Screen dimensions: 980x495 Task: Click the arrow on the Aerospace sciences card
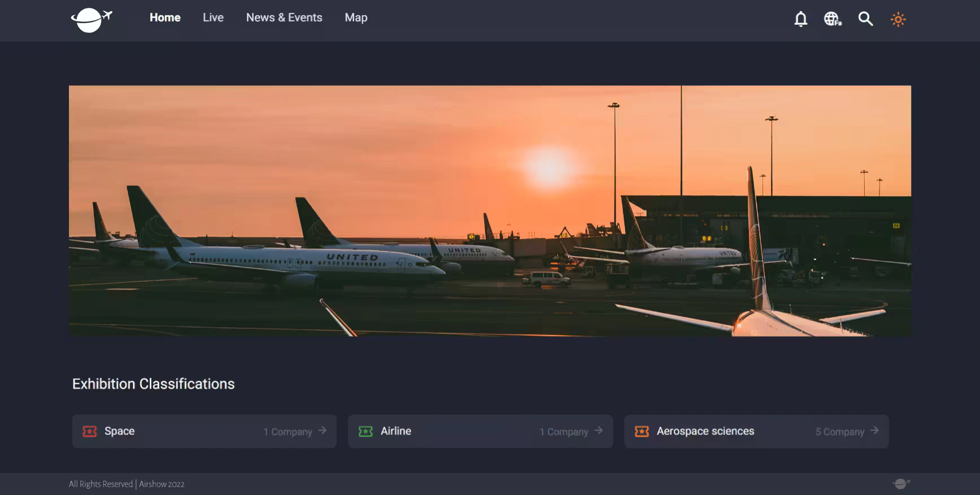pyautogui.click(x=874, y=431)
